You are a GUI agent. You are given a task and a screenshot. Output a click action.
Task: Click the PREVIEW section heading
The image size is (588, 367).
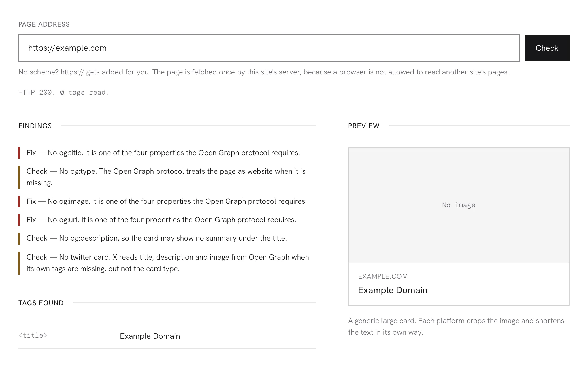tap(364, 126)
